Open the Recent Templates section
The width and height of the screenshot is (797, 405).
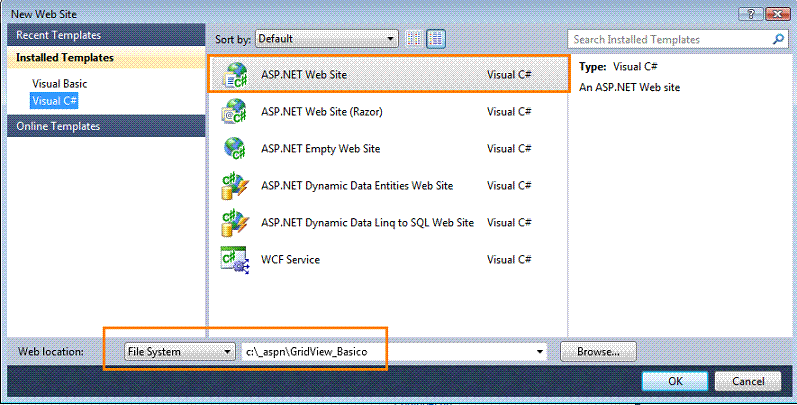point(106,35)
